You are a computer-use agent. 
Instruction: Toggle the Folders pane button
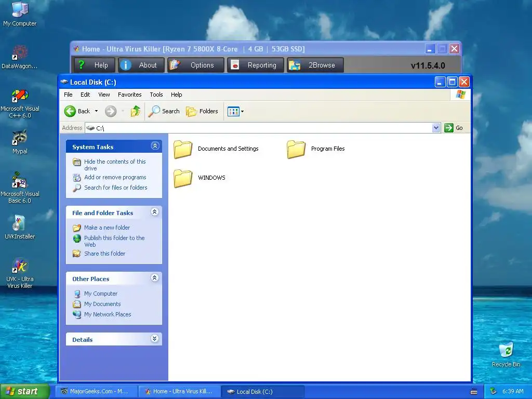202,111
